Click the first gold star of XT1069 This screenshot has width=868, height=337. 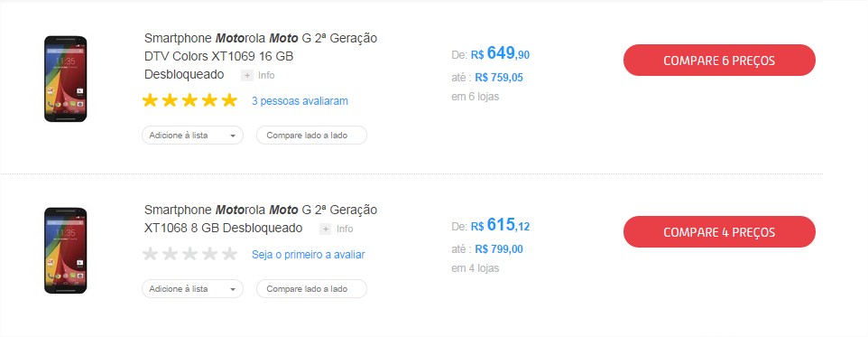[x=150, y=100]
